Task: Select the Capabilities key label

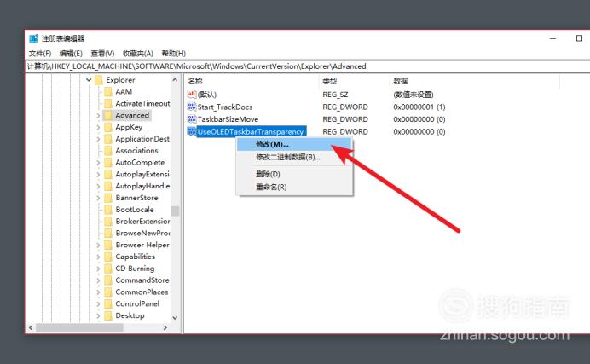Action: point(135,257)
